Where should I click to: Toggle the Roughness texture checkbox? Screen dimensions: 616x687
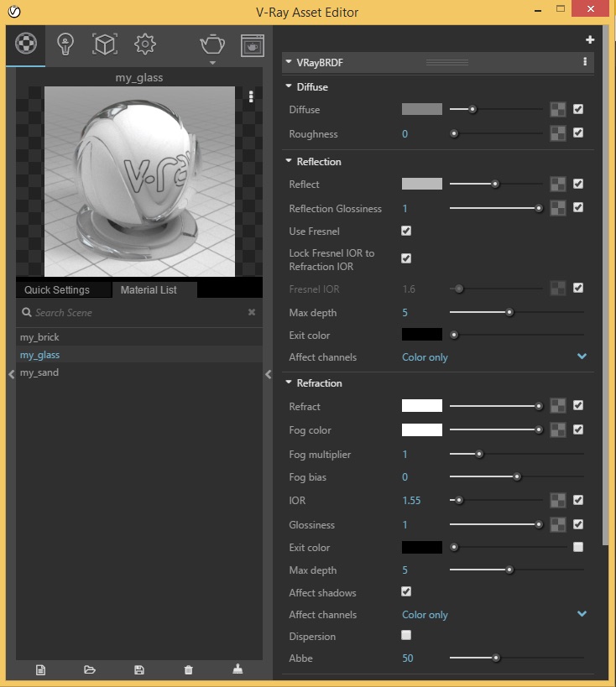pos(578,133)
